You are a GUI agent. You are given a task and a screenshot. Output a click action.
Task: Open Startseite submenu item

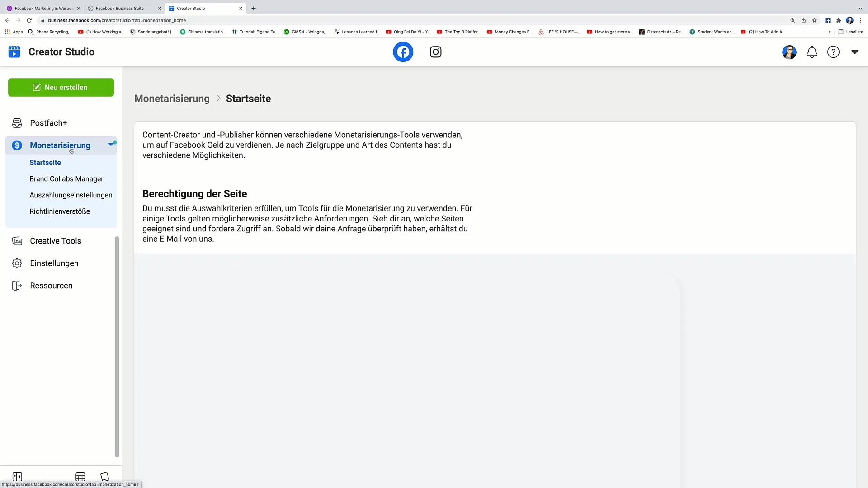pyautogui.click(x=45, y=163)
